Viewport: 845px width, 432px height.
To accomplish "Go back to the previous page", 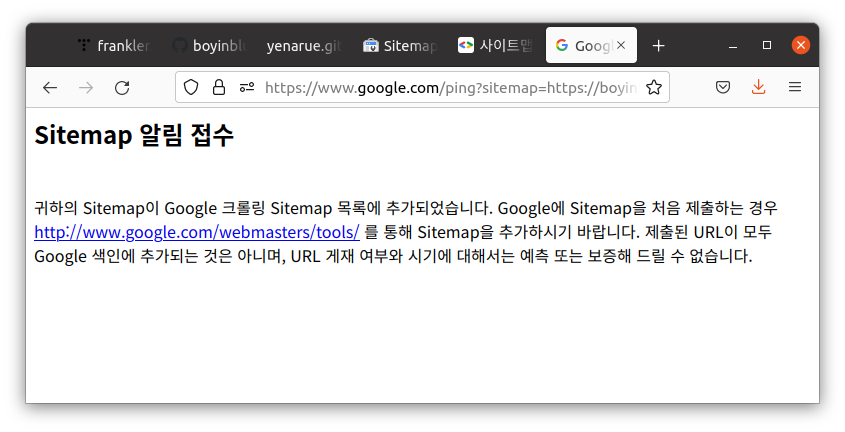I will [x=50, y=87].
